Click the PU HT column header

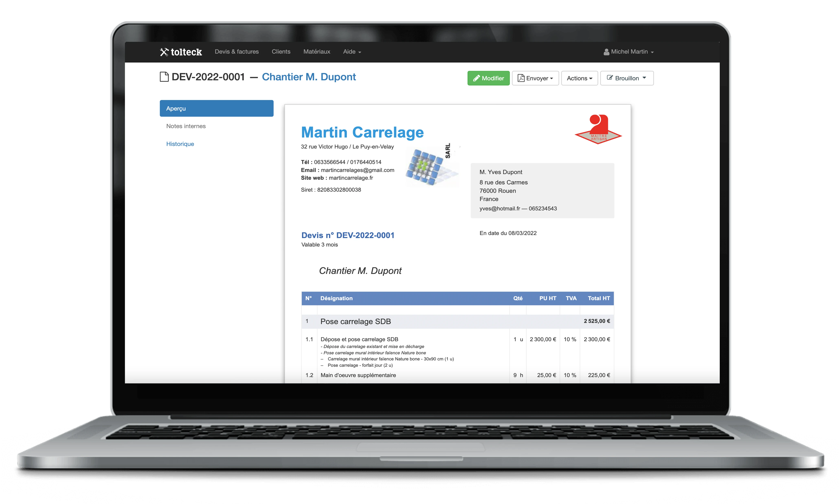[548, 298]
